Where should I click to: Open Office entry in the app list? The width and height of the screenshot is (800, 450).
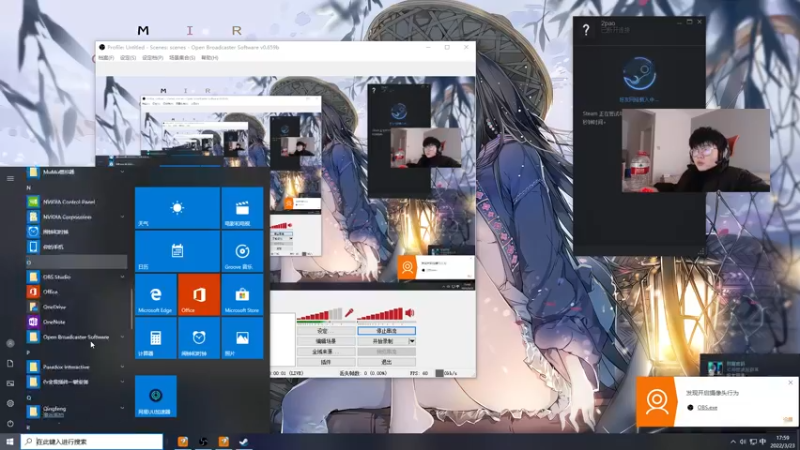click(77, 292)
